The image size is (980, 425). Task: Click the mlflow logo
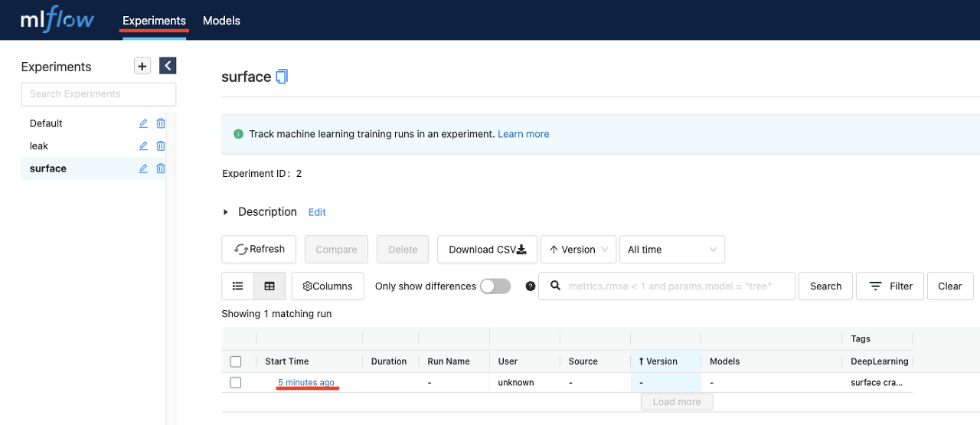(x=57, y=20)
